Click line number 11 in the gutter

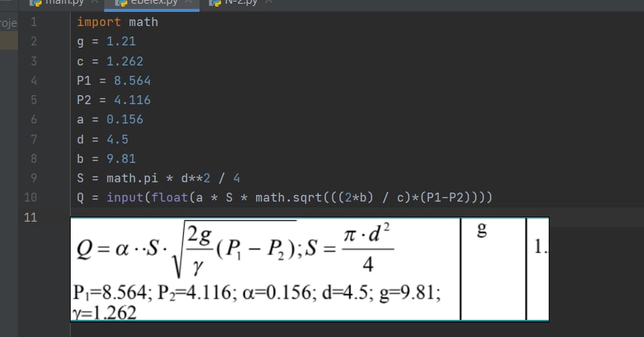(31, 217)
